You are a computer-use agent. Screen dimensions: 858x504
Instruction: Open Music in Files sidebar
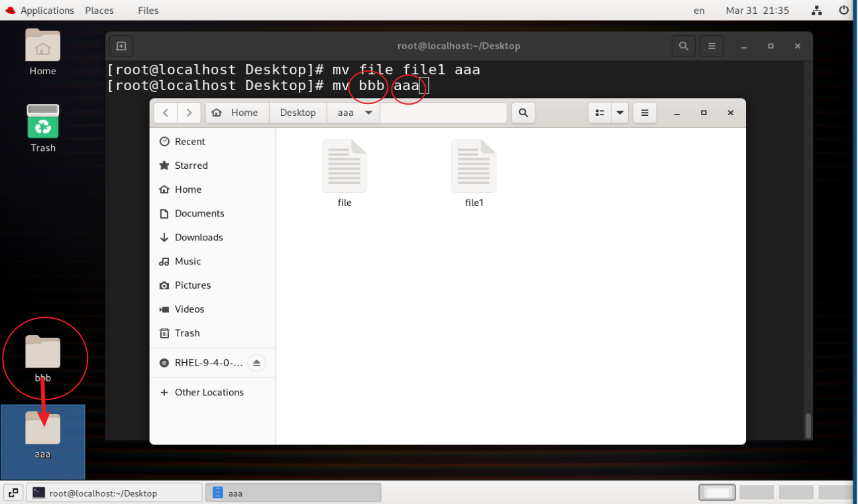click(213, 262)
